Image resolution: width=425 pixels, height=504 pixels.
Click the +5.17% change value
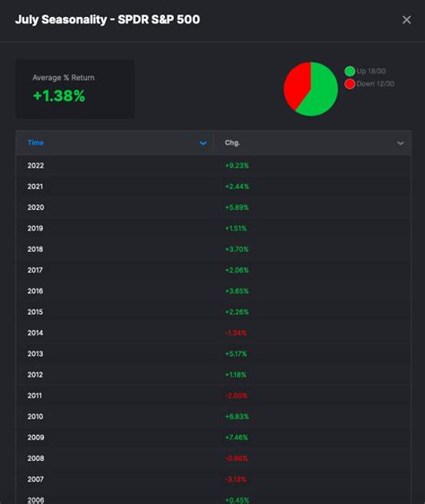click(x=236, y=354)
